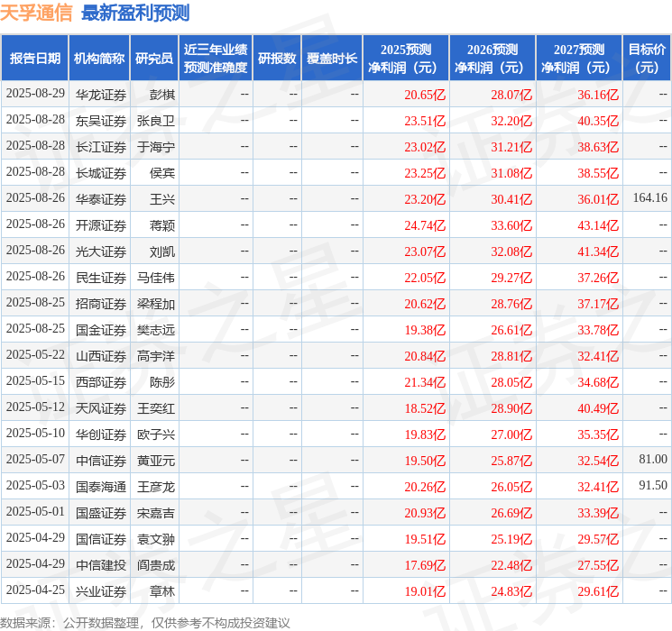672x631 pixels.
Task: Click 民生证券 institution cell
Action: (101, 278)
